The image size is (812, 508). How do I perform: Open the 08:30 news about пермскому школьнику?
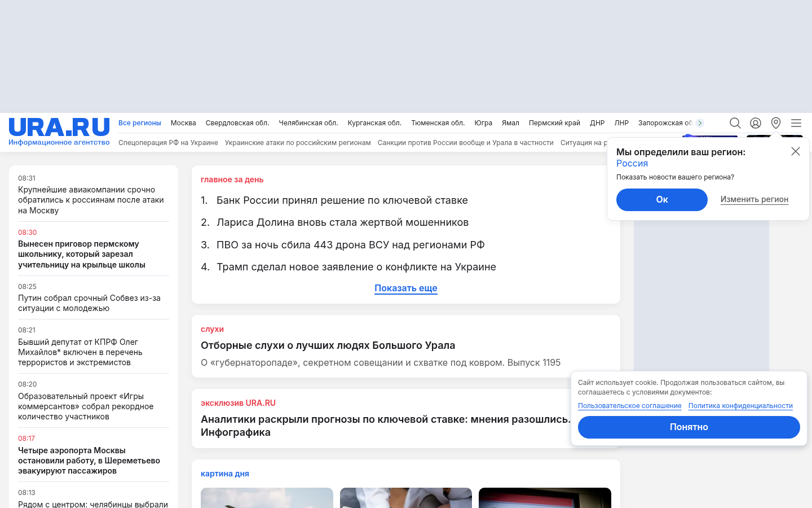82,254
